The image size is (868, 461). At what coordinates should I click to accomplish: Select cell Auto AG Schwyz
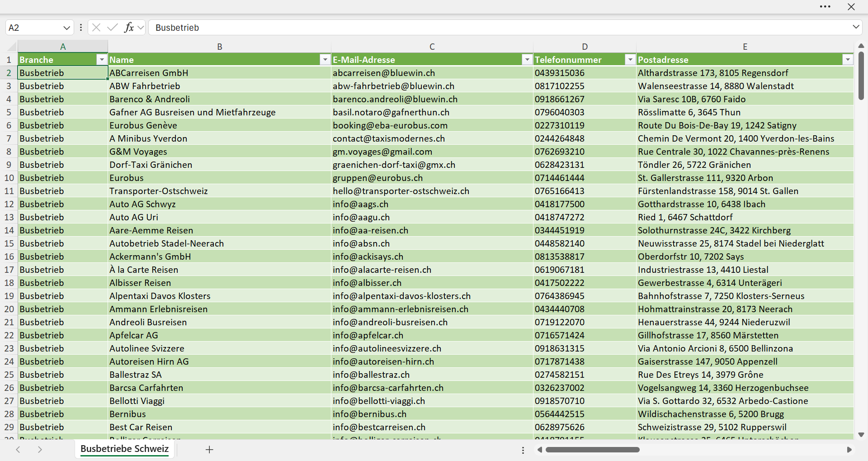click(220, 204)
